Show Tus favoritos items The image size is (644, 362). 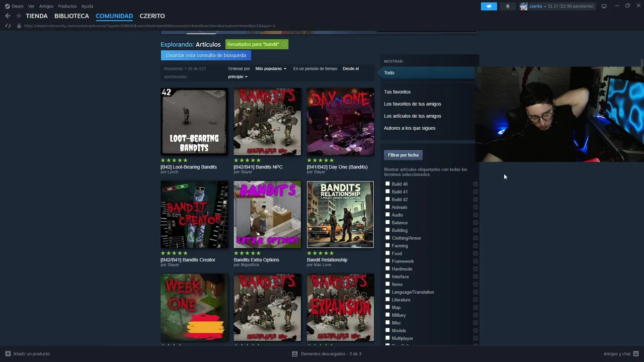(397, 92)
